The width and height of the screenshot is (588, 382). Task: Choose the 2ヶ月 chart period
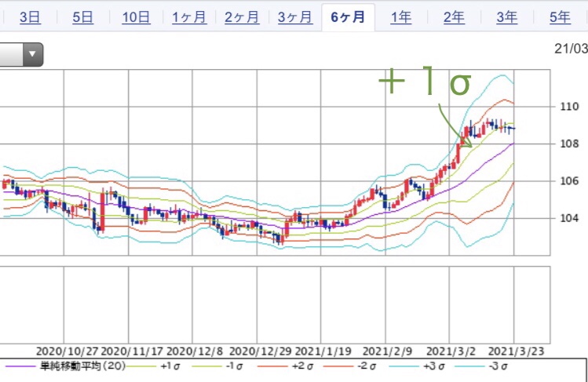(242, 17)
